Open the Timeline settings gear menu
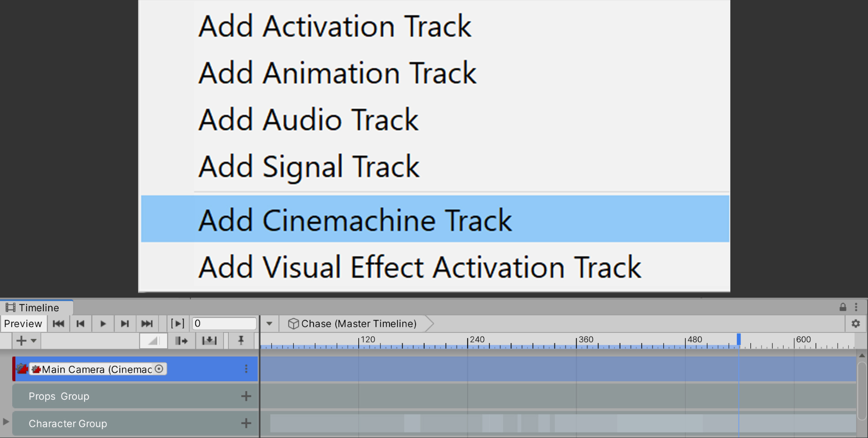The image size is (868, 438). pos(855,324)
